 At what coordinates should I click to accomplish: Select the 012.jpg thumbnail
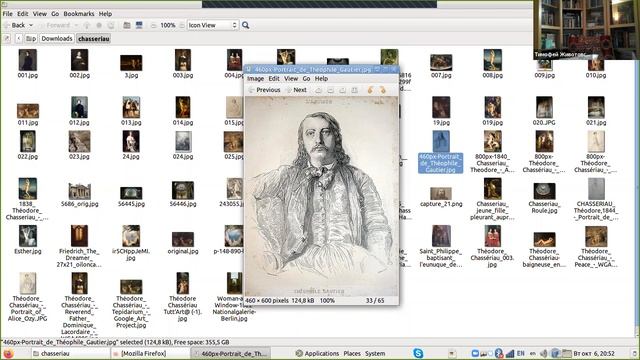click(79, 107)
